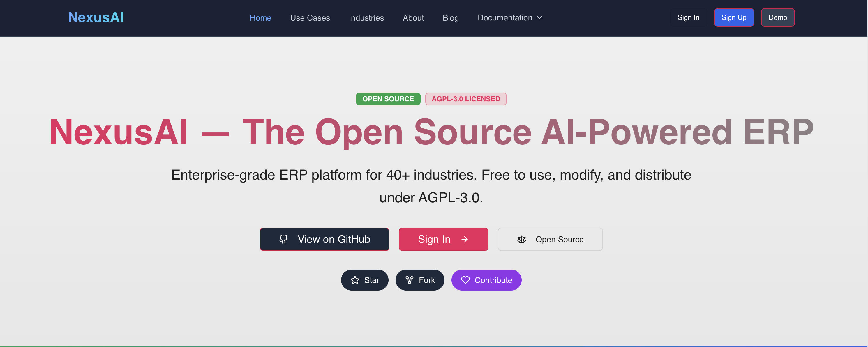The width and height of the screenshot is (868, 347).
Task: Click the scales icon next to Open Source
Action: click(x=522, y=239)
